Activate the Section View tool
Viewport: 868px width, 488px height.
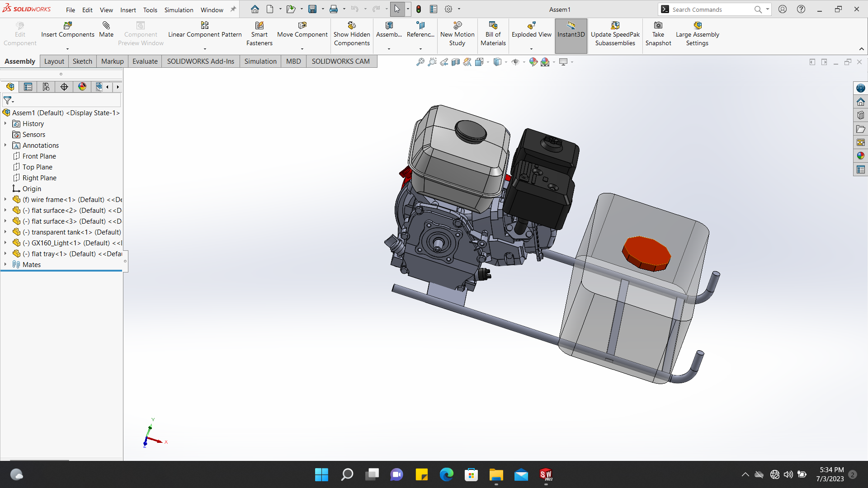tap(456, 62)
